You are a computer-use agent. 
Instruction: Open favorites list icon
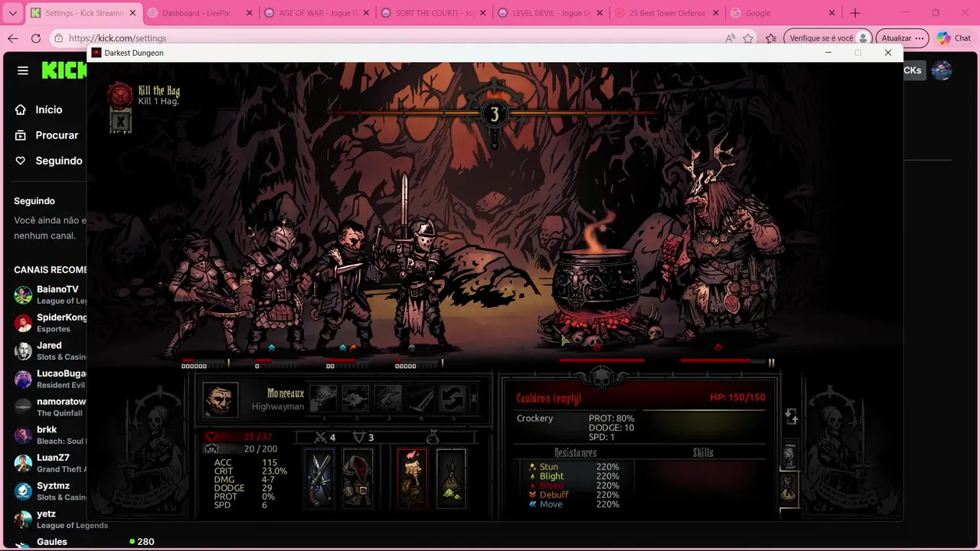pos(771,38)
